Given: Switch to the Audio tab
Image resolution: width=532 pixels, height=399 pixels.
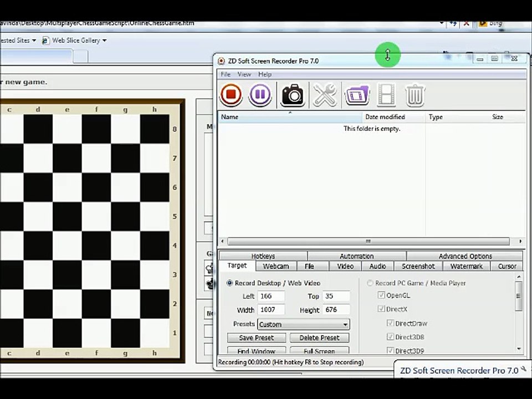Looking at the screenshot, I should pyautogui.click(x=377, y=267).
